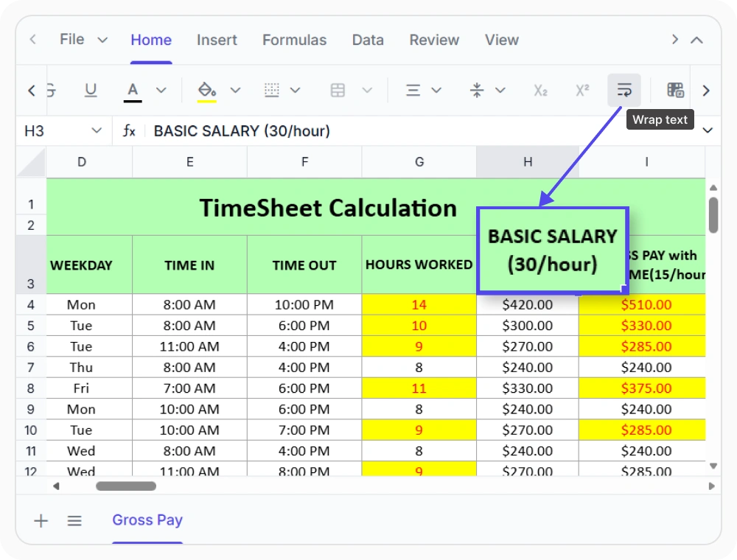Click the vertical scrollbar up arrow
The image size is (737, 560).
[713, 188]
